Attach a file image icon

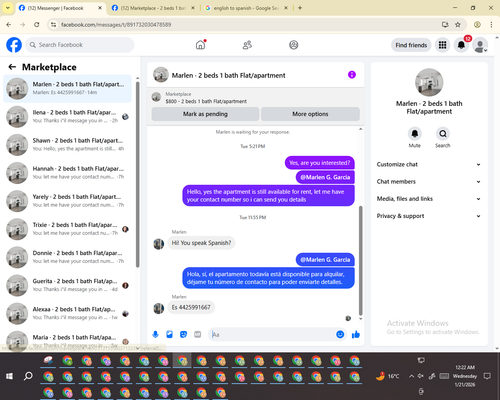(169, 334)
